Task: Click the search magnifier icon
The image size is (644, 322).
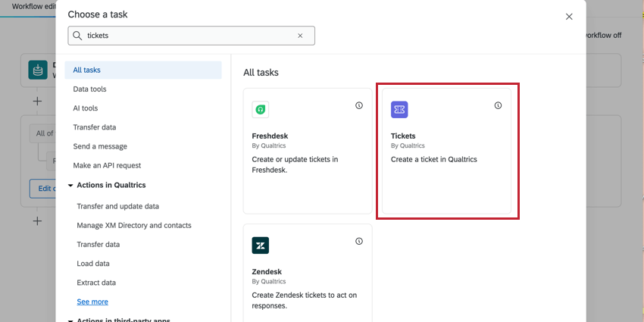Action: pyautogui.click(x=77, y=36)
